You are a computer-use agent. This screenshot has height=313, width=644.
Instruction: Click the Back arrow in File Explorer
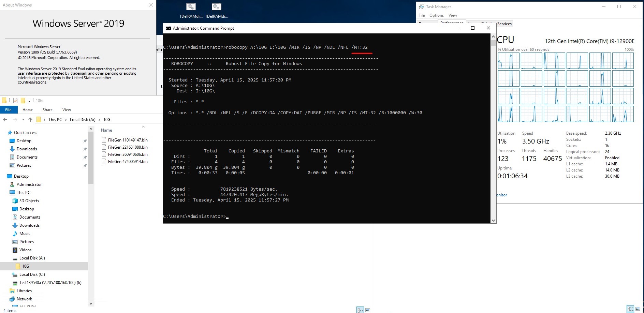(5, 120)
